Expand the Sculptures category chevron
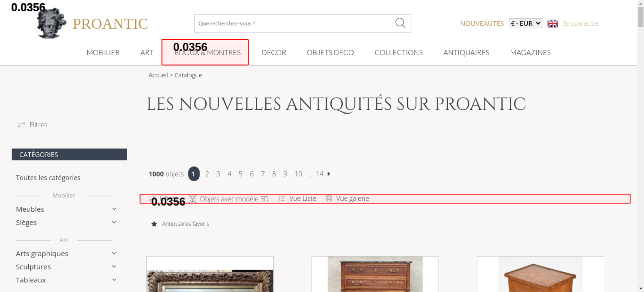 [114, 267]
